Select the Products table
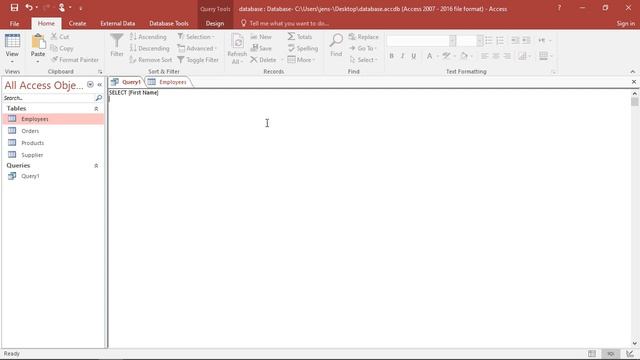The height and width of the screenshot is (360, 640). (x=53, y=143)
